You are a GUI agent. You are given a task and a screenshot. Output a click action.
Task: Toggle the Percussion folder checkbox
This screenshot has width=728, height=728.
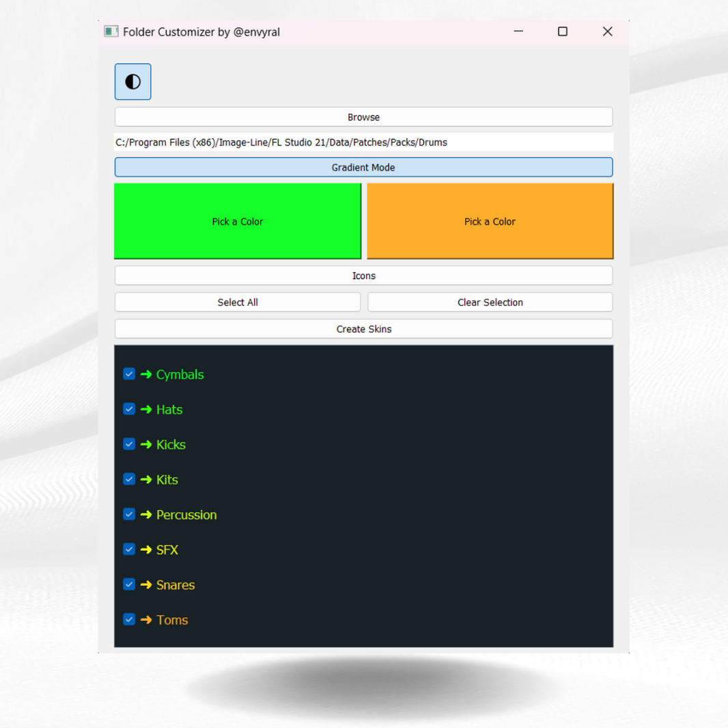click(129, 514)
